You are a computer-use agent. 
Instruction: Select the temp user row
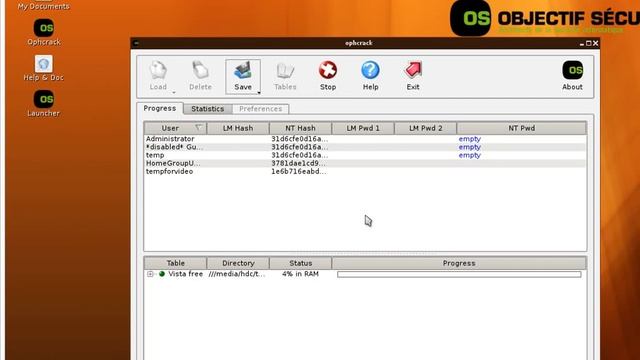coord(365,155)
